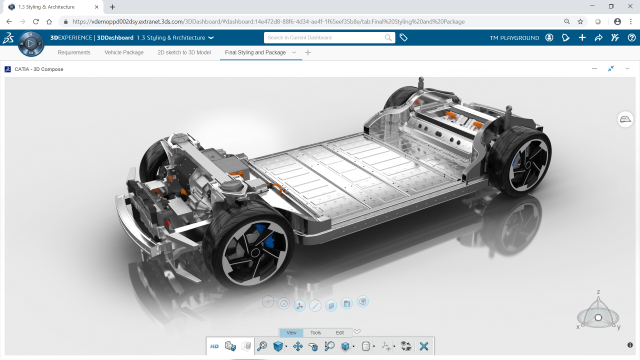The width and height of the screenshot is (640, 360).
Task: Open the Vehicle Package tab
Action: (124, 52)
